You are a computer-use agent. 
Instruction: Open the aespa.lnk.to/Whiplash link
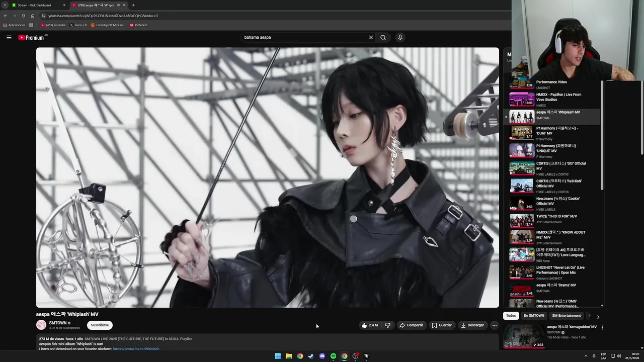tap(136, 349)
